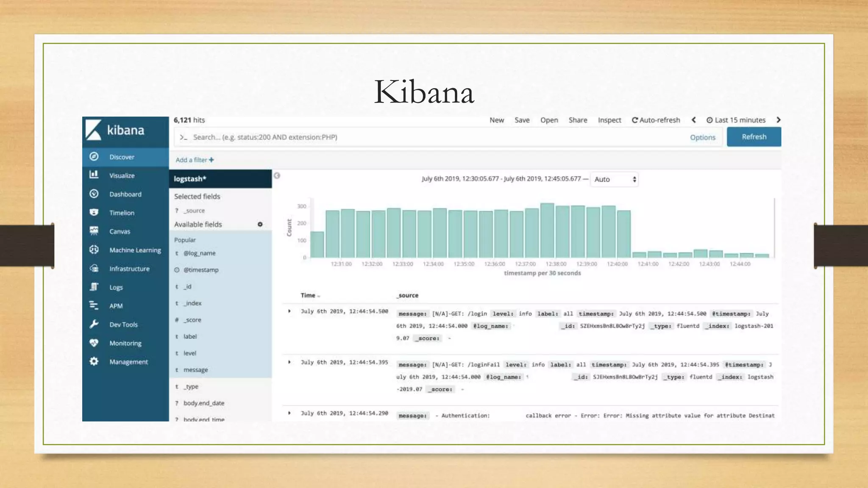Open Dev Tools wrench icon
This screenshot has height=488, width=868.
point(94,324)
